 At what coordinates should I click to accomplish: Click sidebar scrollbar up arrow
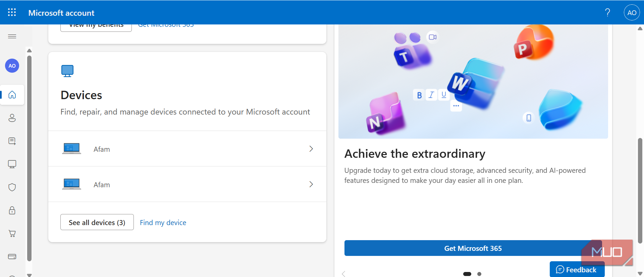pos(29,51)
